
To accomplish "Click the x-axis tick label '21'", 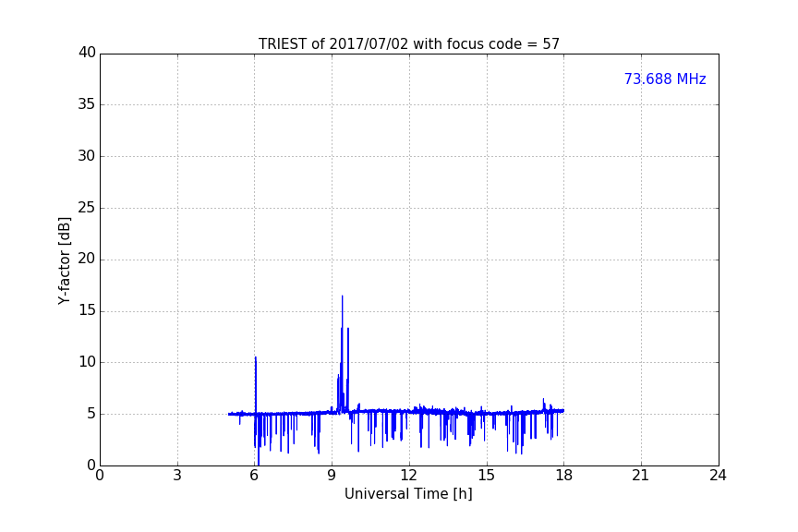I will coord(641,476).
